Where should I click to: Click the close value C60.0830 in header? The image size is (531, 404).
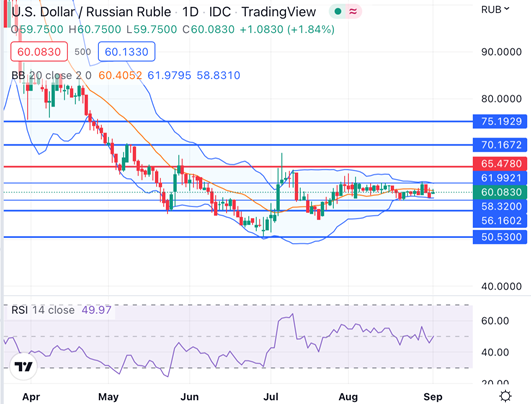208,29
